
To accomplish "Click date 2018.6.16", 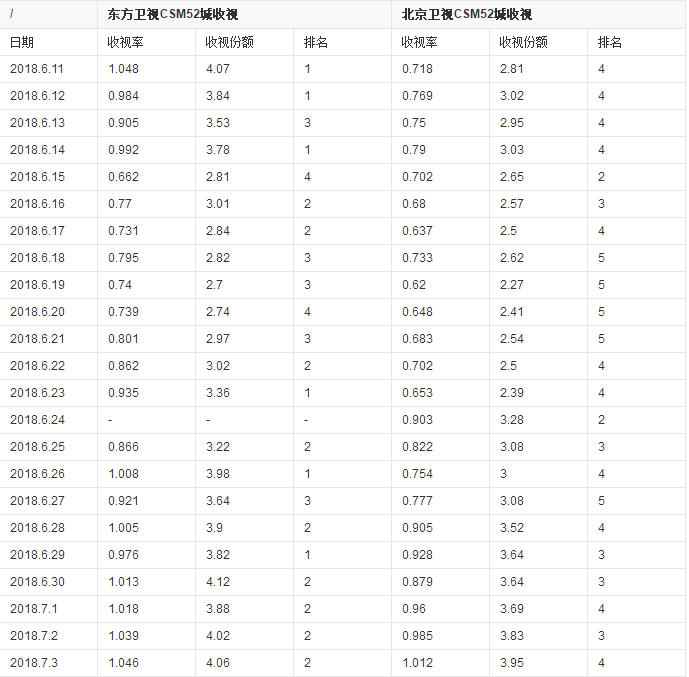I will (37, 204).
